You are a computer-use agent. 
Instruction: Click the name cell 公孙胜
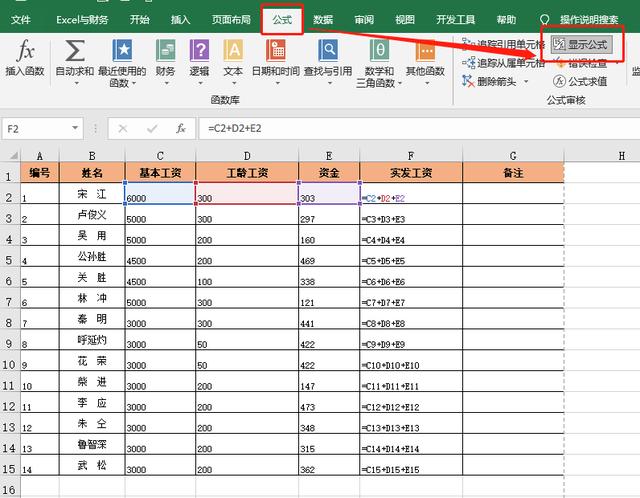coord(92,256)
